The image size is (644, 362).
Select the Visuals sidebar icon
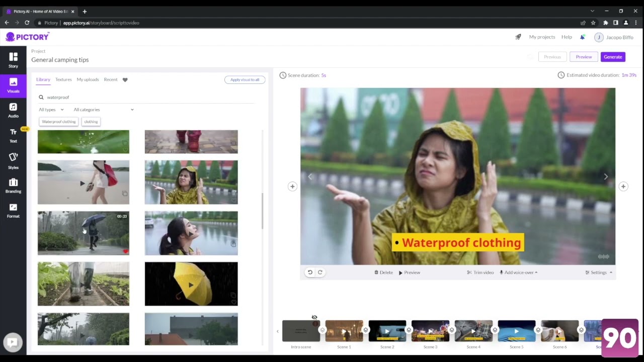coord(13,85)
